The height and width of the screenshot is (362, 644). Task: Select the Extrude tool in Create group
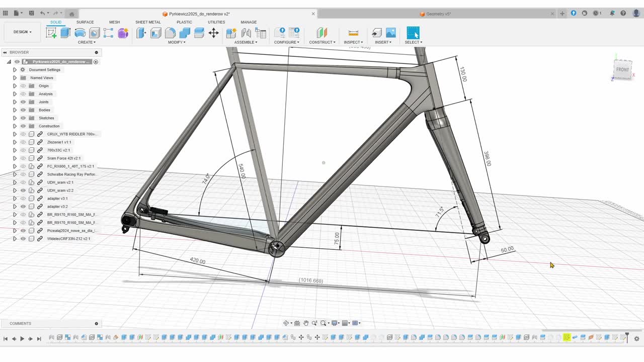click(x=65, y=33)
